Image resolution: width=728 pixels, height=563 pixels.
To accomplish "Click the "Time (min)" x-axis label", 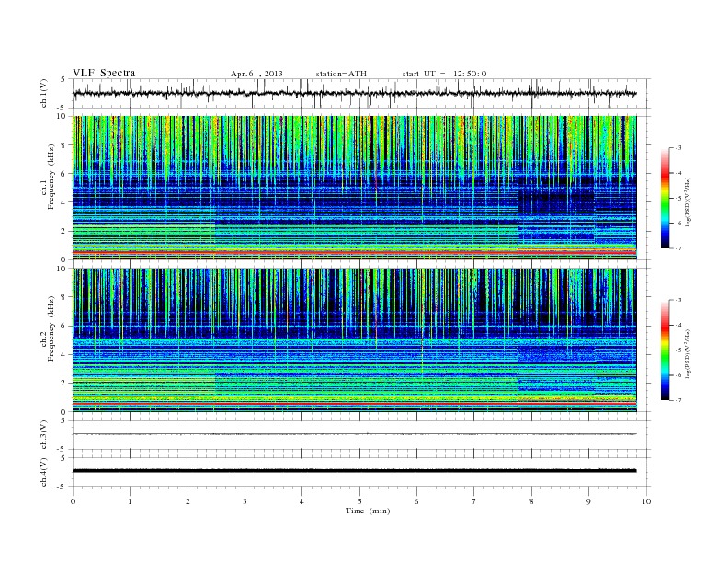I will (x=368, y=511).
